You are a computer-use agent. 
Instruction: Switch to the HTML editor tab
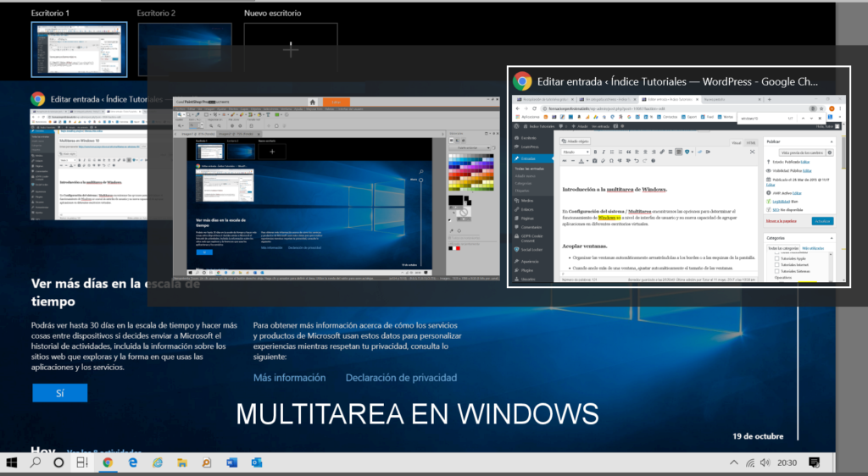coord(751,142)
